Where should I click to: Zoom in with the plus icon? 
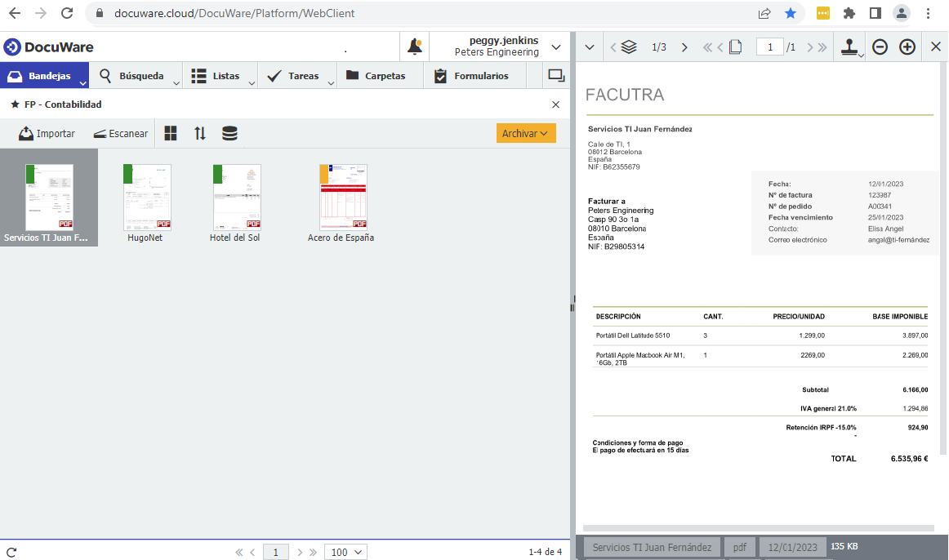(907, 47)
